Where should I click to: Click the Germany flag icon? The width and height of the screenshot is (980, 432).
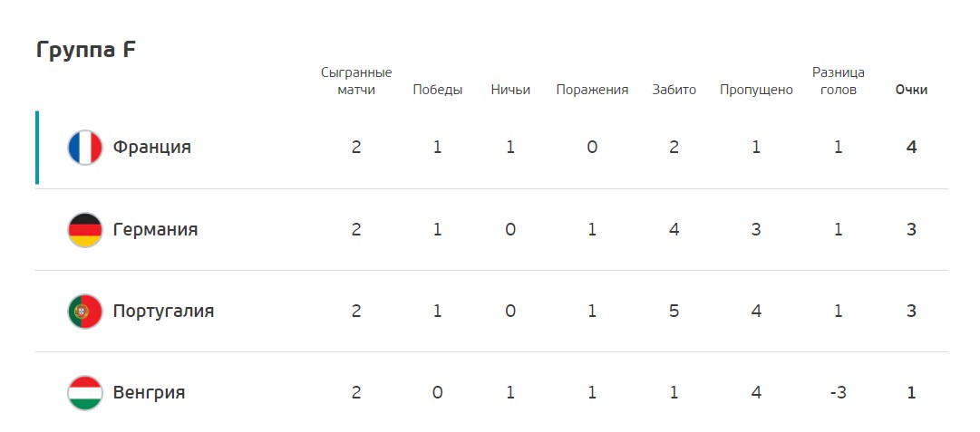point(85,230)
